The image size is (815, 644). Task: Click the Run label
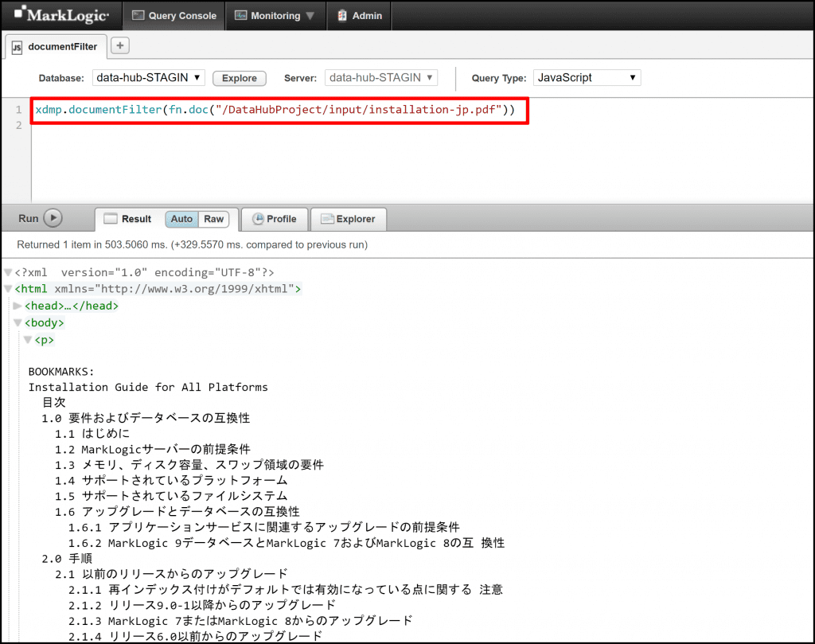29,218
